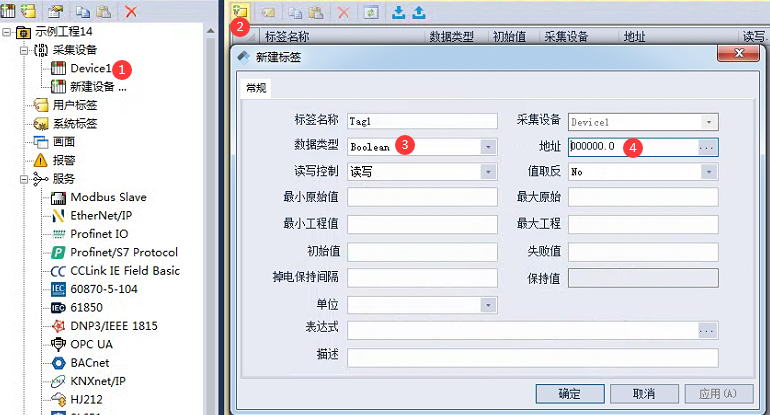Click the paste icon in tag toolbar

coord(316,12)
